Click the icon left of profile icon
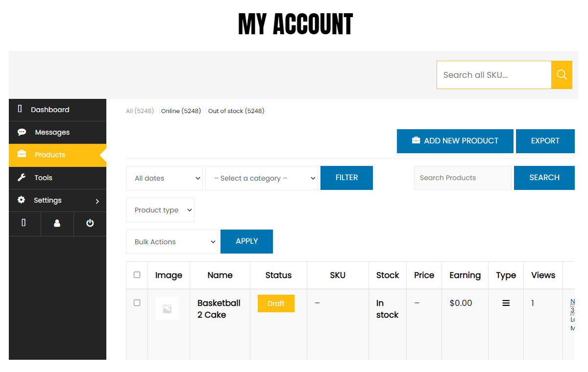The image size is (588, 372). click(24, 223)
